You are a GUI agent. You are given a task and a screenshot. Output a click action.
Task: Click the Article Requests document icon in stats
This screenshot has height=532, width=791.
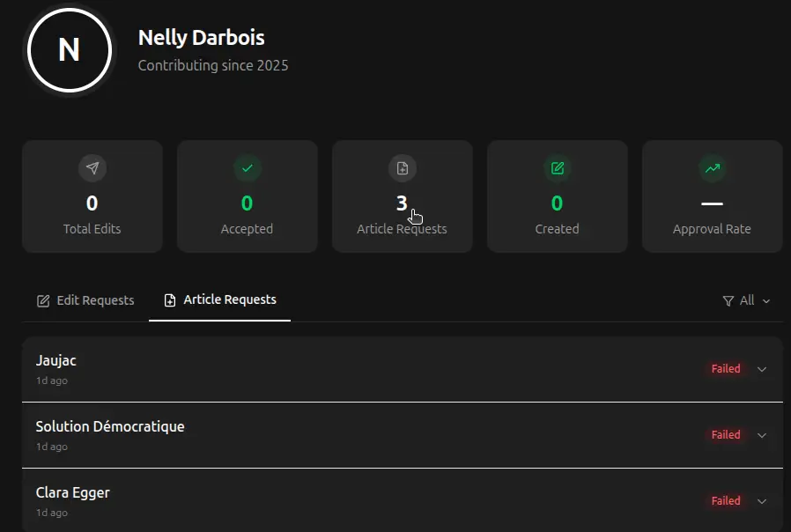[x=403, y=167]
